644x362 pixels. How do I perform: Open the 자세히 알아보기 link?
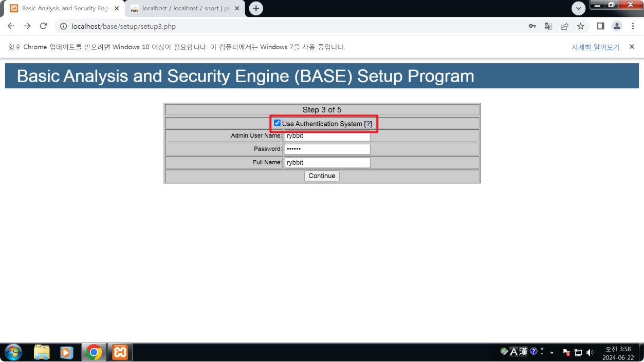click(595, 47)
